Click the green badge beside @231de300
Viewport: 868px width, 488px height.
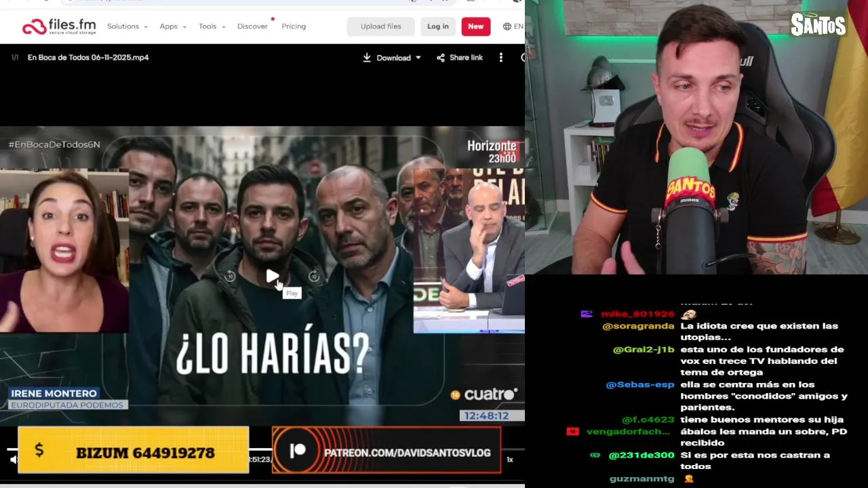click(595, 455)
